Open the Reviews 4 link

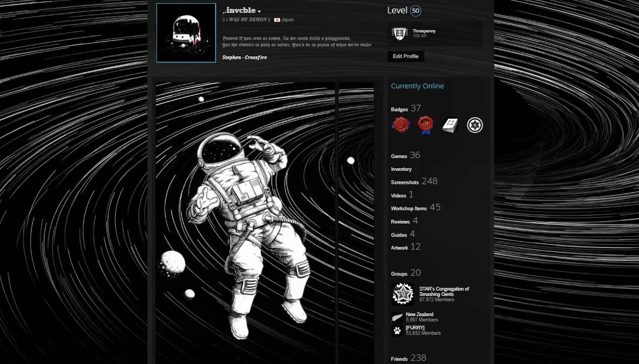404,221
